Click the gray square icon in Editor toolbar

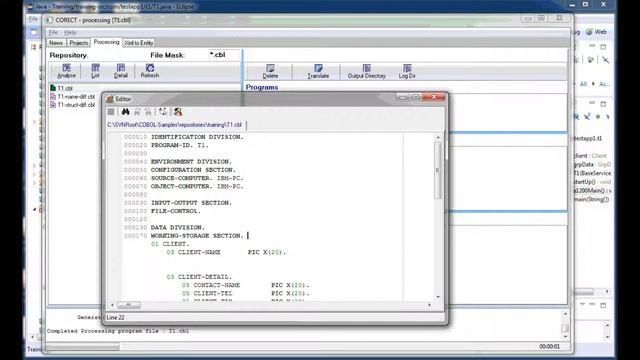pyautogui.click(x=111, y=112)
